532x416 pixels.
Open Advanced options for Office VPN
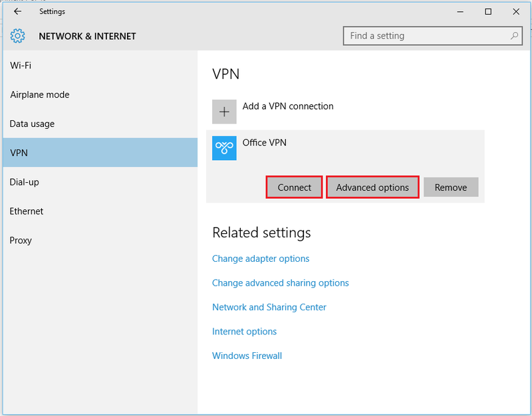(x=372, y=187)
